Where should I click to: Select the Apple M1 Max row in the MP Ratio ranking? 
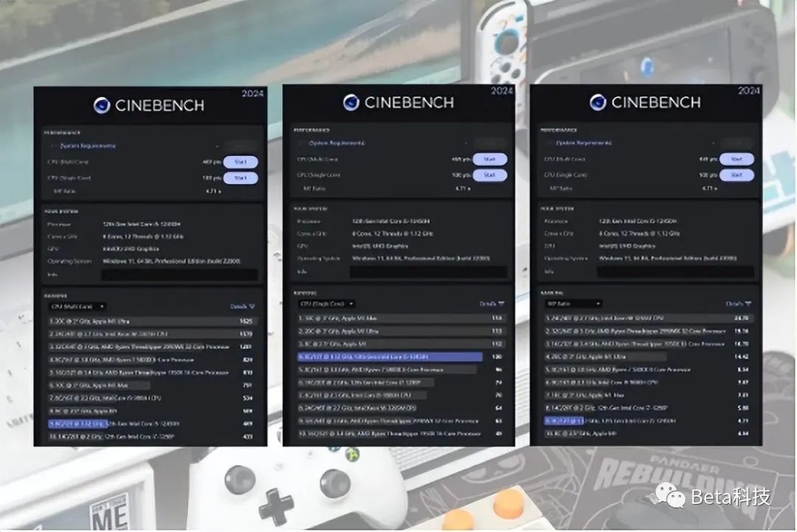click(648, 395)
